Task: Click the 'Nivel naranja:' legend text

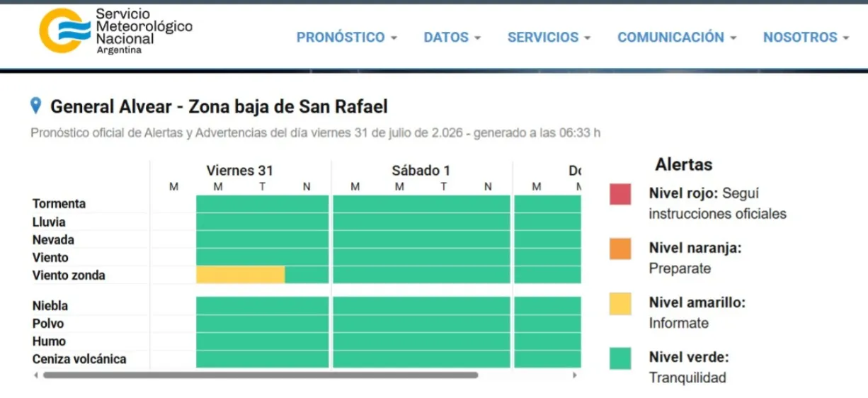Action: pos(695,248)
